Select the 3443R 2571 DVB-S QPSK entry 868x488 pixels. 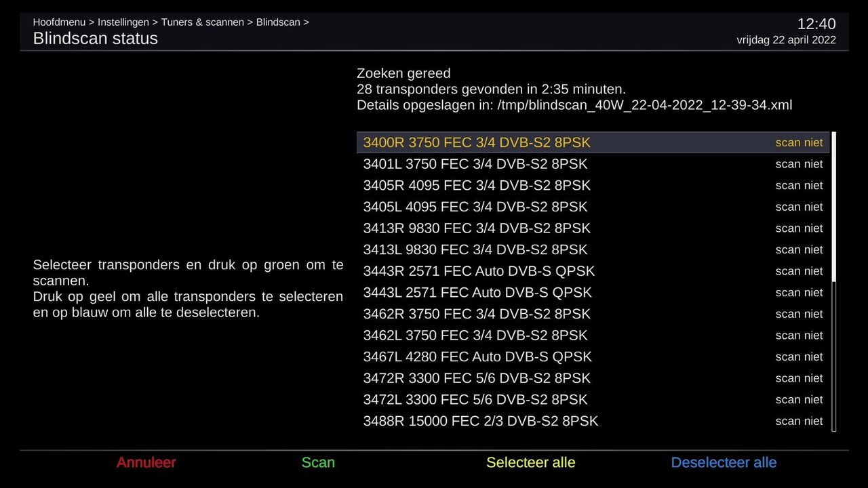tap(479, 271)
